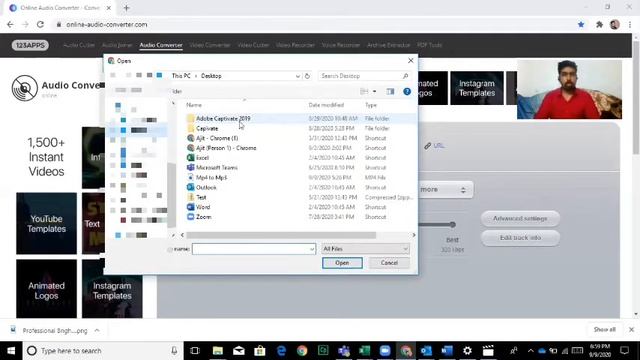Open Advanced settings on the converter page
Image resolution: width=640 pixels, height=360 pixels.
(520, 219)
